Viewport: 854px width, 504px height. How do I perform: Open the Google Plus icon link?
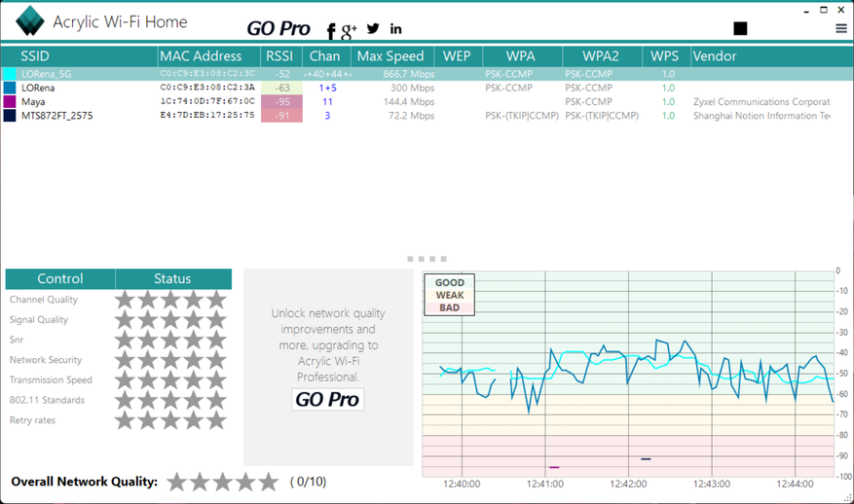pyautogui.click(x=349, y=31)
